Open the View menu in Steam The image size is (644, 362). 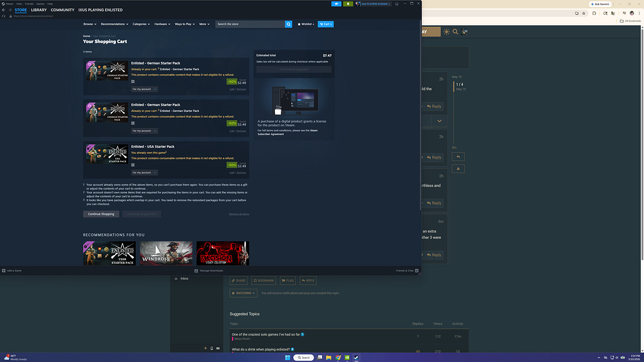pos(19,4)
